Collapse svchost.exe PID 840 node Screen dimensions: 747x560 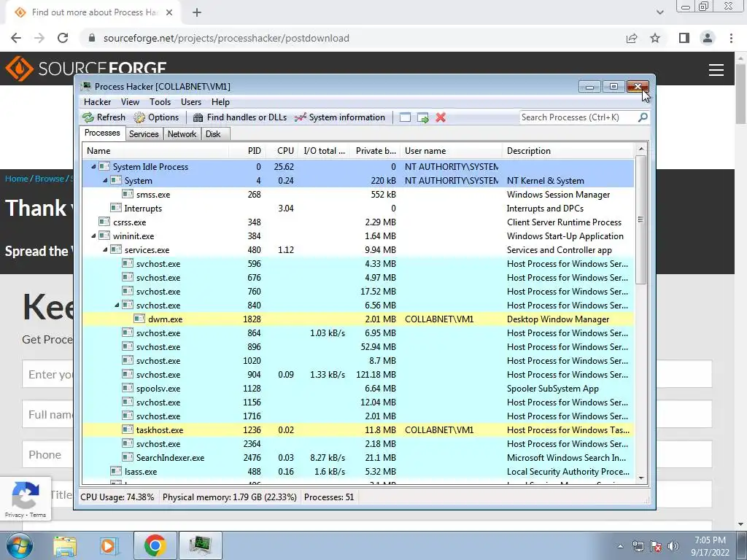click(x=117, y=306)
